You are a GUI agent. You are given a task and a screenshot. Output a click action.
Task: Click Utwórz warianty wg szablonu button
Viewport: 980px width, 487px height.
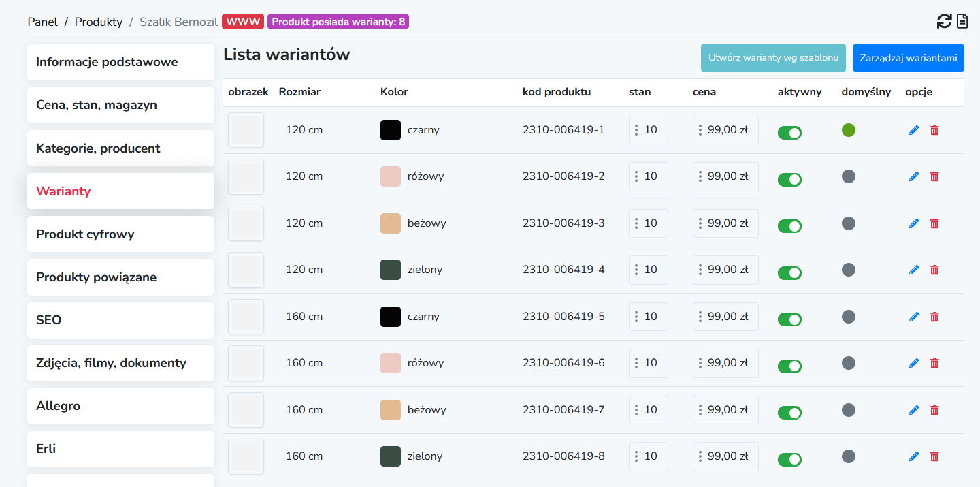(x=773, y=58)
